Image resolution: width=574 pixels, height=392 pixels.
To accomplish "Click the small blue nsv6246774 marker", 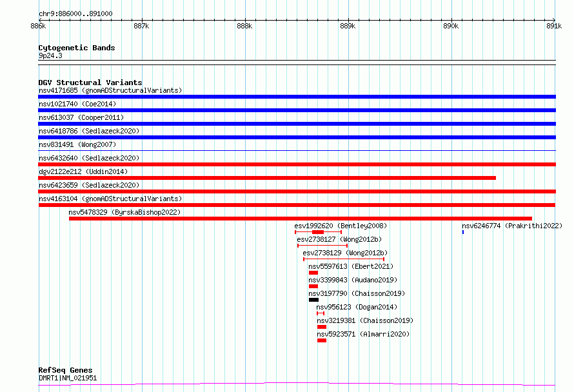I will tap(463, 232).
